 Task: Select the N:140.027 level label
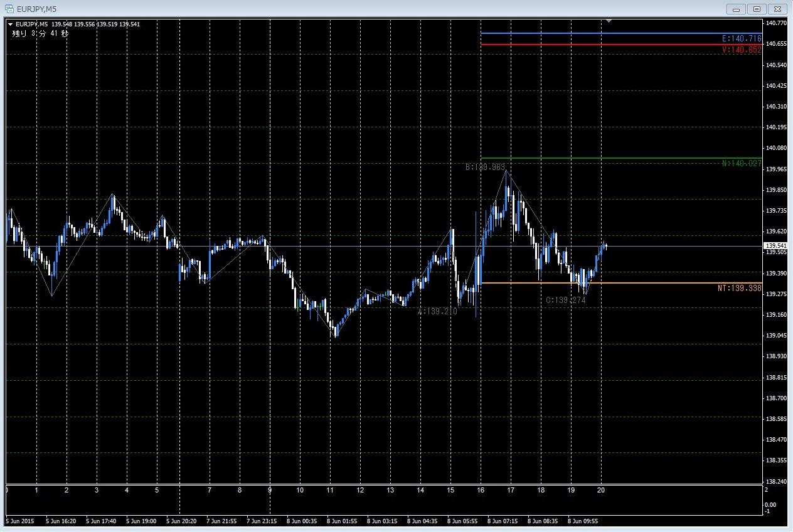coord(742,163)
